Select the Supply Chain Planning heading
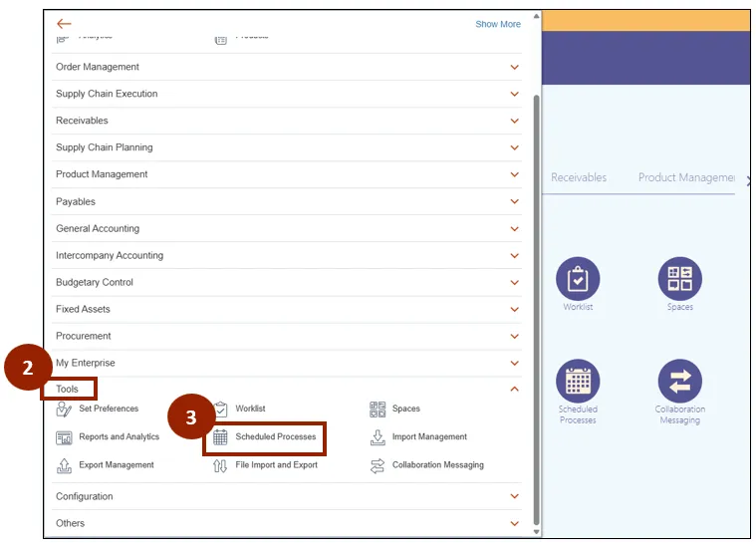The width and height of the screenshot is (756, 547). point(105,147)
